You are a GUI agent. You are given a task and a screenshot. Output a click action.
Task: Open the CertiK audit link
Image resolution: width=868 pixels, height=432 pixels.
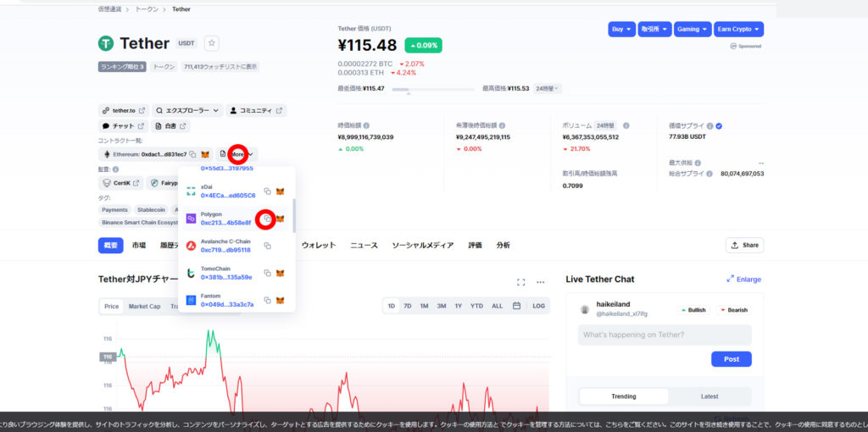click(x=120, y=182)
